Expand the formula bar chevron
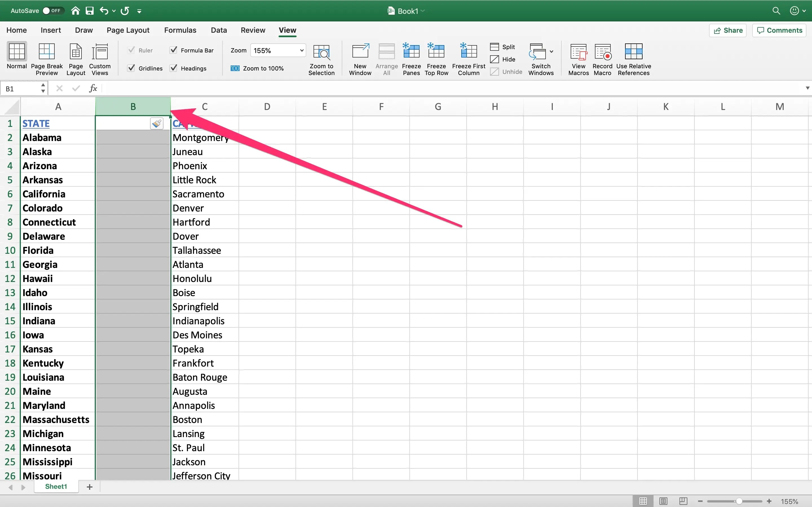The width and height of the screenshot is (812, 507). click(x=807, y=88)
